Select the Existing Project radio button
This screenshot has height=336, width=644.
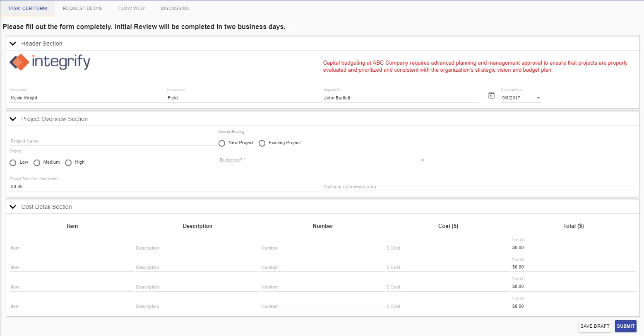pyautogui.click(x=262, y=143)
